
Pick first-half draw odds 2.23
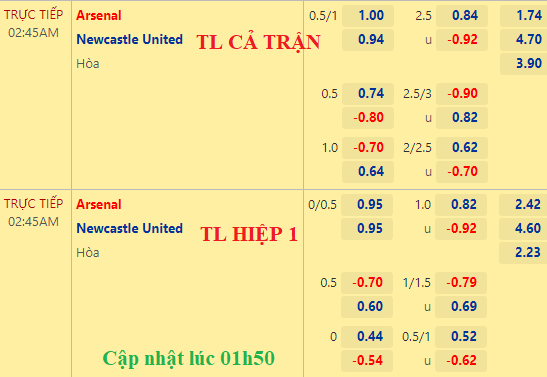coord(523,253)
